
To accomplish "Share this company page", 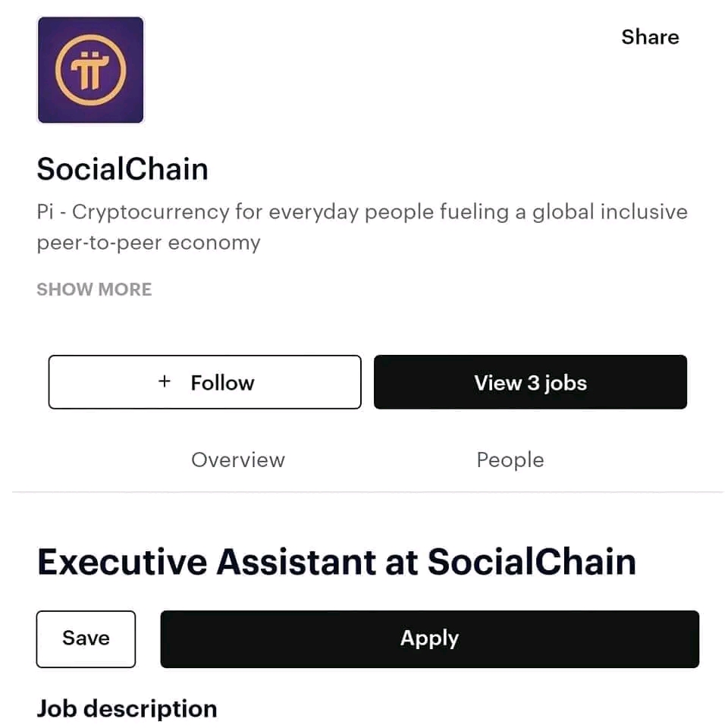I will click(650, 37).
